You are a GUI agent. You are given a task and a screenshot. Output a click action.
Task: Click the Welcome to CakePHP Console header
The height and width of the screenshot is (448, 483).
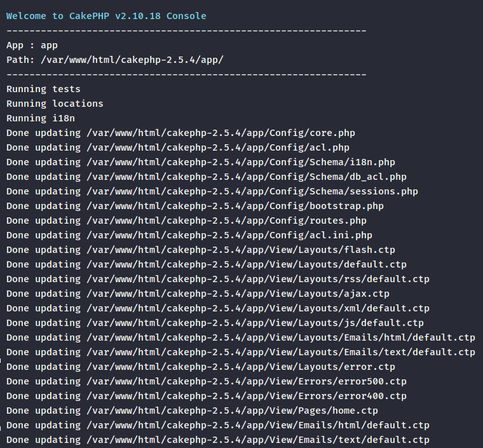pos(106,16)
